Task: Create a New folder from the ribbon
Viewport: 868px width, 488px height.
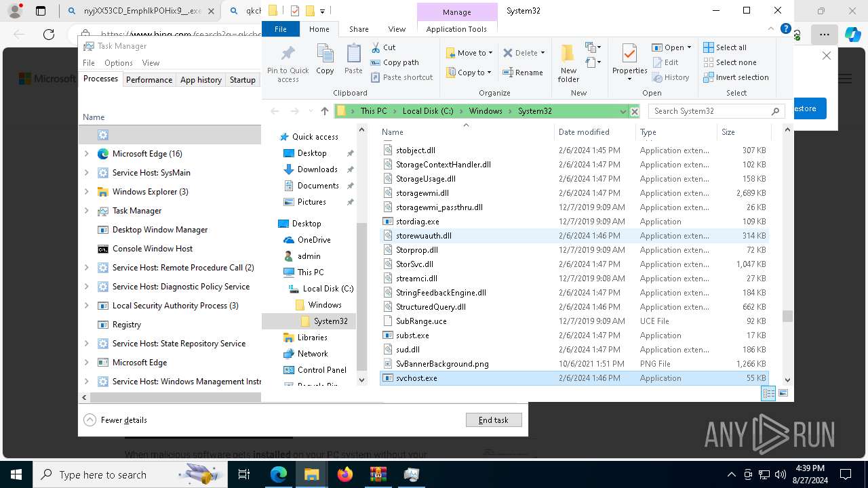Action: pos(568,64)
